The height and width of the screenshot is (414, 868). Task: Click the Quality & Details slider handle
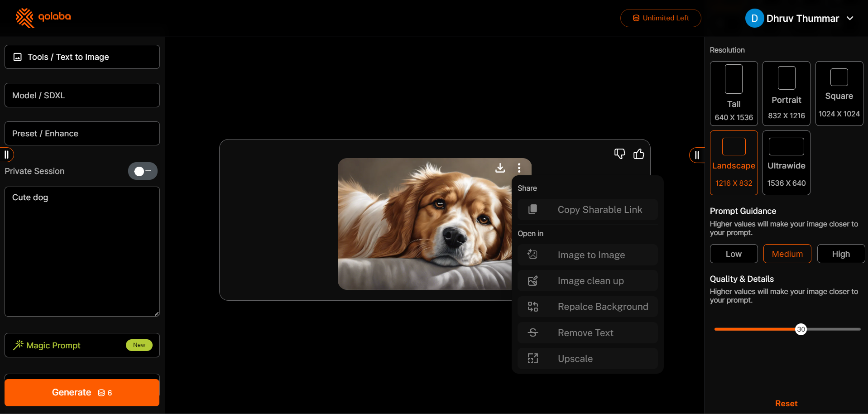[x=801, y=329]
